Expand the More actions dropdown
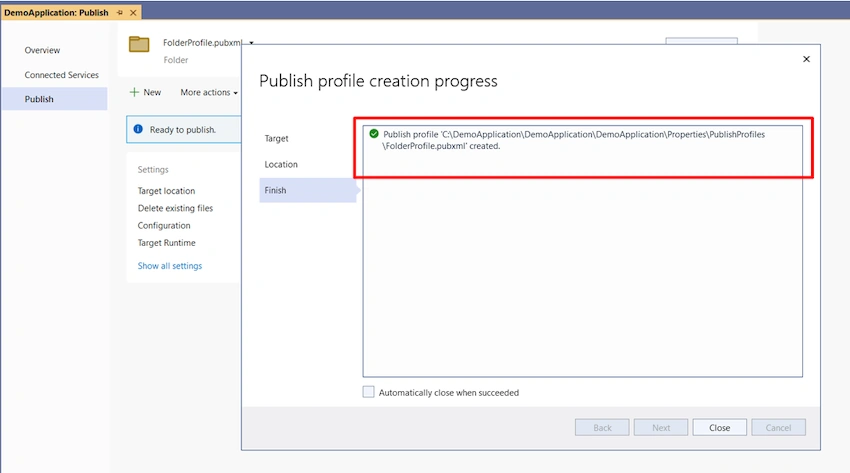This screenshot has height=473, width=850. [209, 93]
